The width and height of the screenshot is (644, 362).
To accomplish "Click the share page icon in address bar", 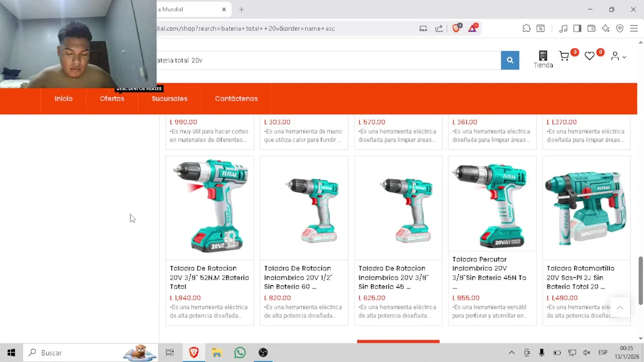I will pyautogui.click(x=439, y=29).
